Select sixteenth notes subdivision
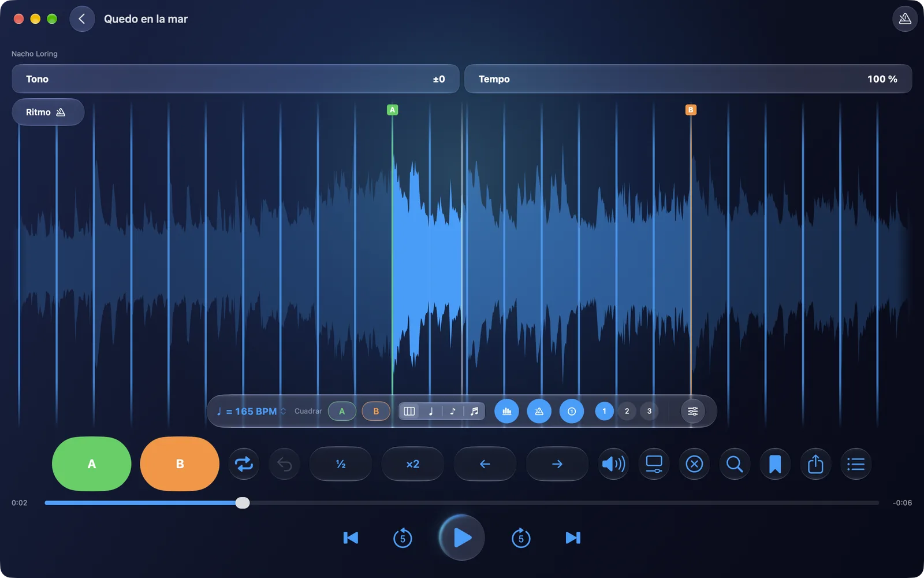The width and height of the screenshot is (924, 578). point(474,412)
